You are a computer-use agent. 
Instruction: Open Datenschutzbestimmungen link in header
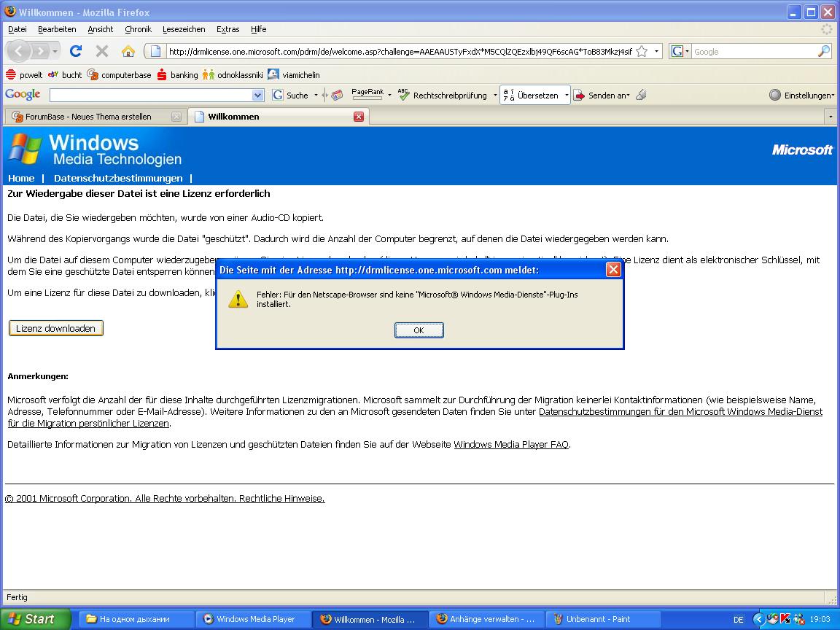pyautogui.click(x=118, y=179)
